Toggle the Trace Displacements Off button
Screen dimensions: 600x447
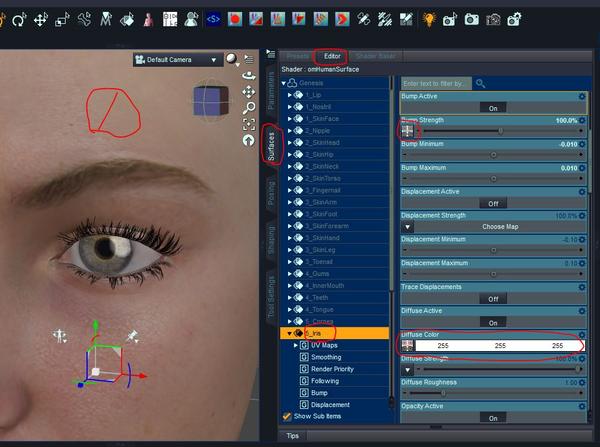pos(493,299)
